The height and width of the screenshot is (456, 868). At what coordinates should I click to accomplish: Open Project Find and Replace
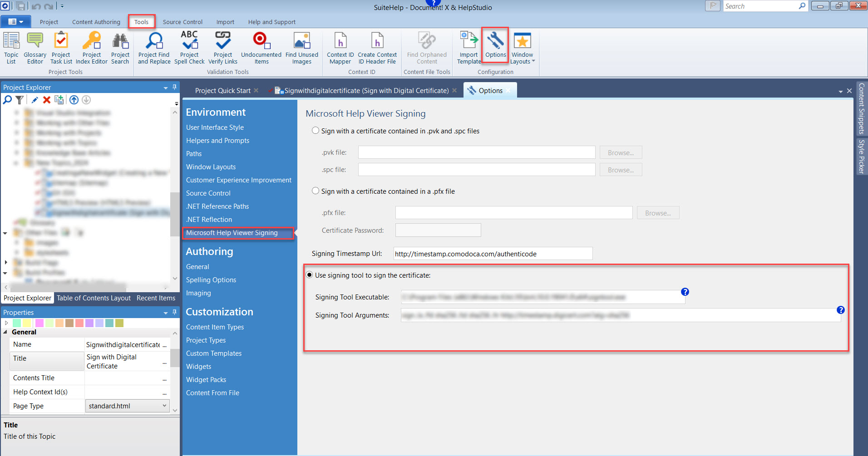pyautogui.click(x=153, y=47)
